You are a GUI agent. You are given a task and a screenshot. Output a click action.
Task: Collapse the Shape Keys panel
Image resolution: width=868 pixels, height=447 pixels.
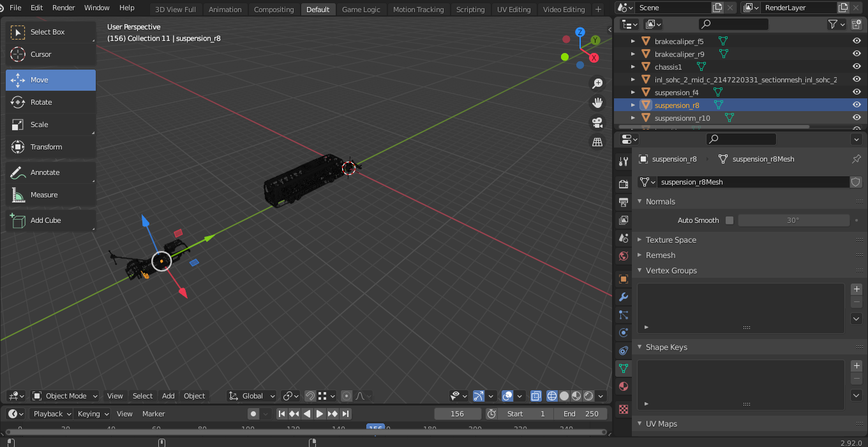click(640, 347)
